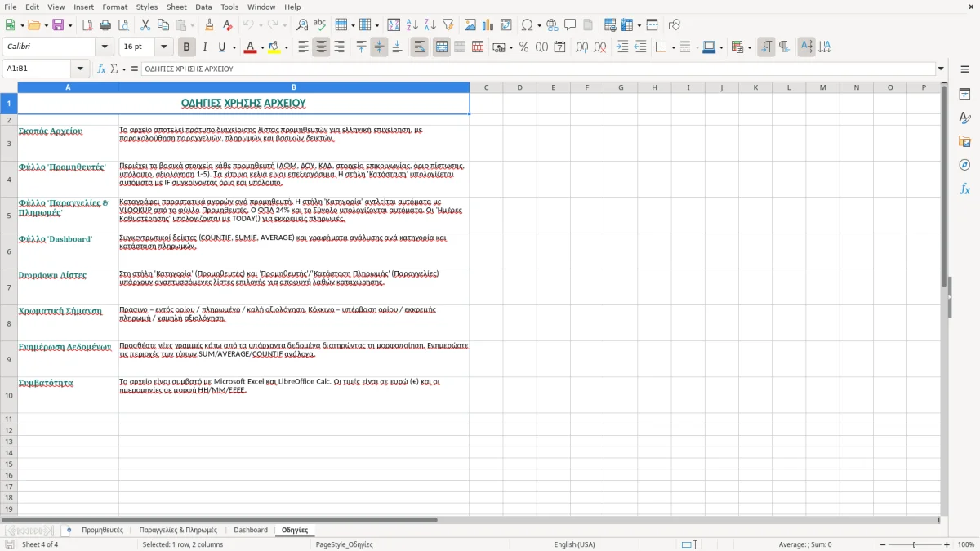Open the background color dropdown arrow
980x551 pixels.
[286, 47]
